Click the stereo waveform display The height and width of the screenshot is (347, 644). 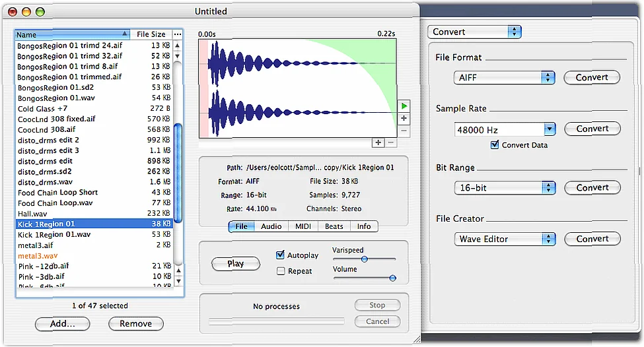(x=297, y=88)
